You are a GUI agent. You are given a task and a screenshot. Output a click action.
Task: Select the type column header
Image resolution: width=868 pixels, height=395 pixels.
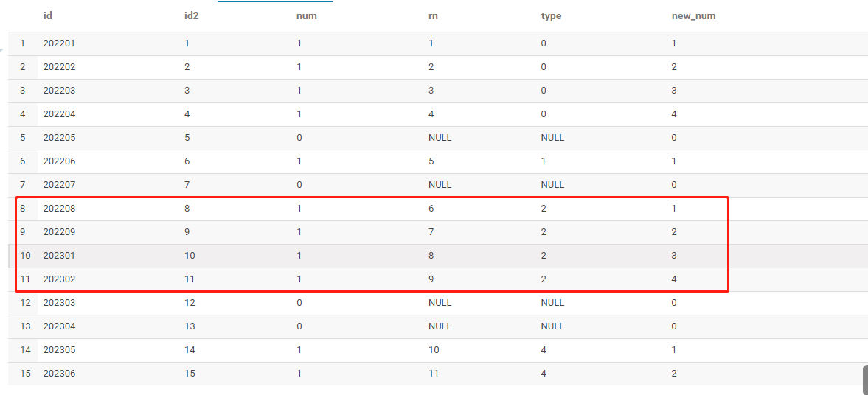point(551,15)
